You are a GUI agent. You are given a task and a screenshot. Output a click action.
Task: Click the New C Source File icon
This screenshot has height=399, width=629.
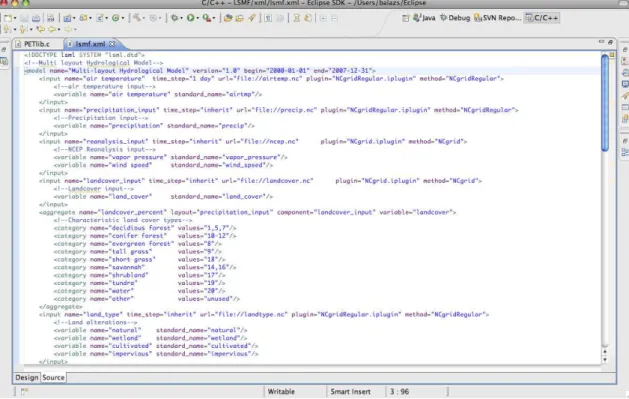[100, 18]
